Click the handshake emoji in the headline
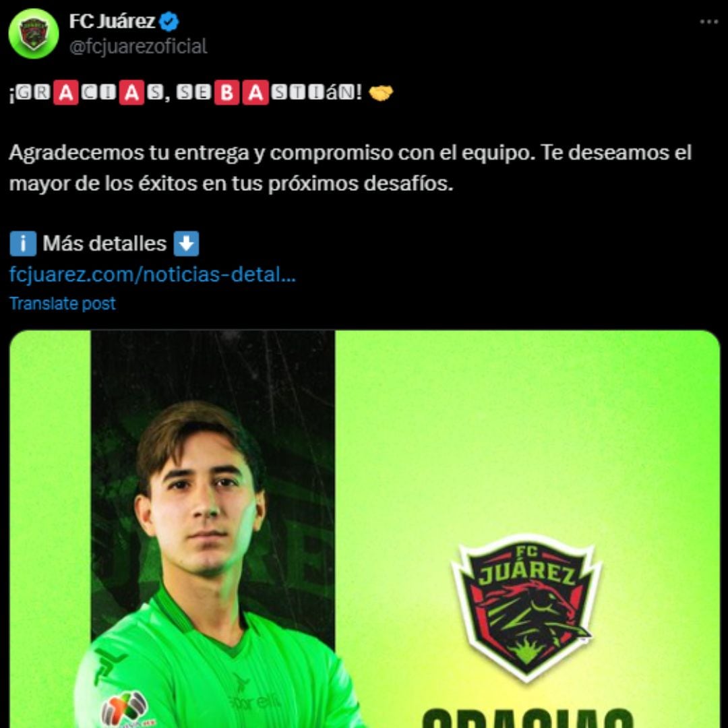This screenshot has width=728, height=728. tap(381, 93)
